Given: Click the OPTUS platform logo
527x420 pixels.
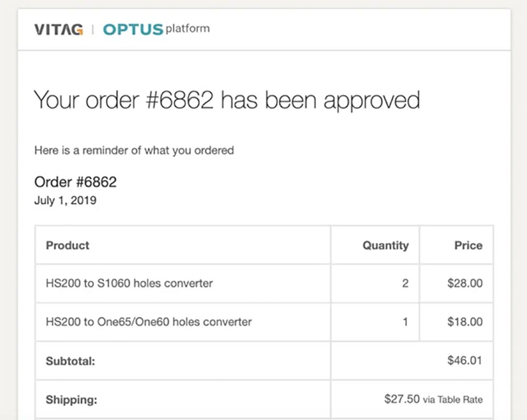Looking at the screenshot, I should [x=156, y=29].
